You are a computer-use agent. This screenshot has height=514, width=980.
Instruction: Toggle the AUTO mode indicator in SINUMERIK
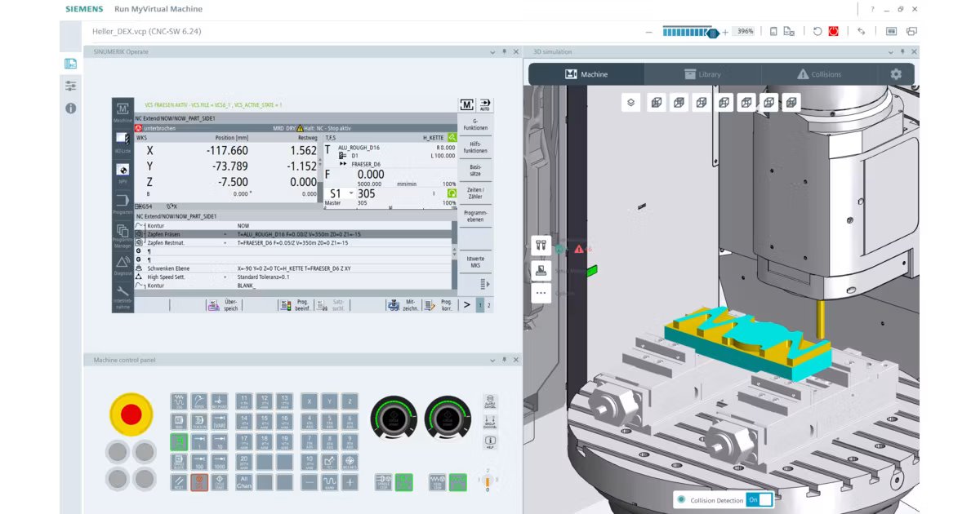(x=485, y=105)
